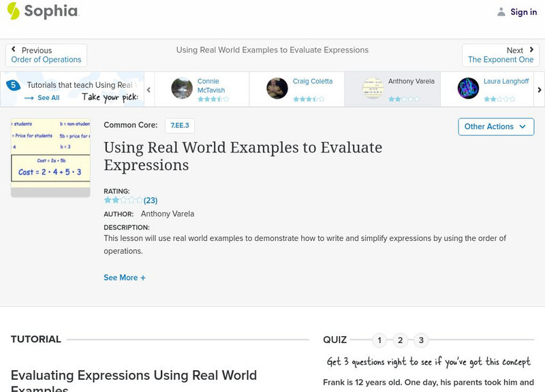Select quiz question 3
The height and width of the screenshot is (392, 545).
[421, 340]
